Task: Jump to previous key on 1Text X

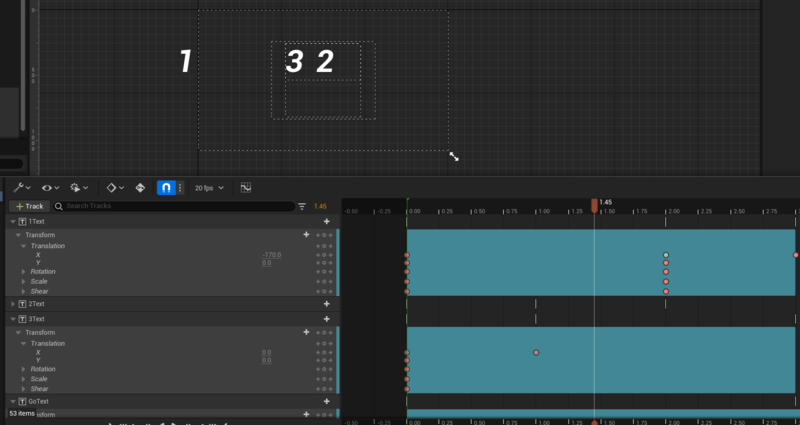Action: 318,255
